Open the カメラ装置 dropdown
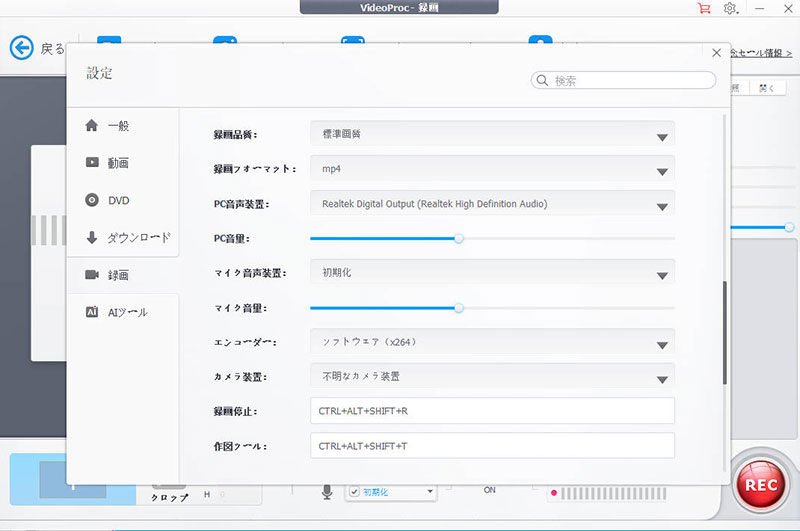This screenshot has height=531, width=800. tap(492, 376)
